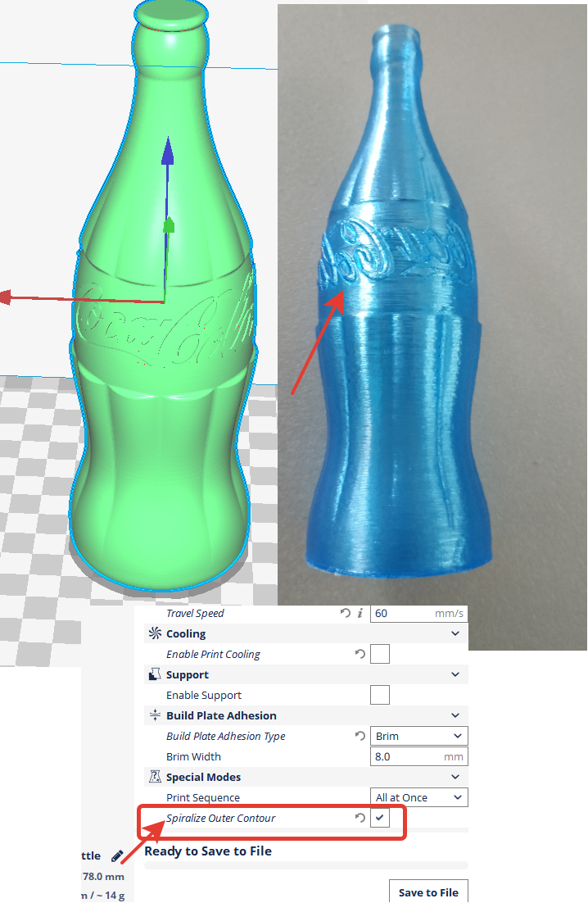This screenshot has width=588, height=903.
Task: Click the Travel Speed setting label
Action: click(x=195, y=613)
